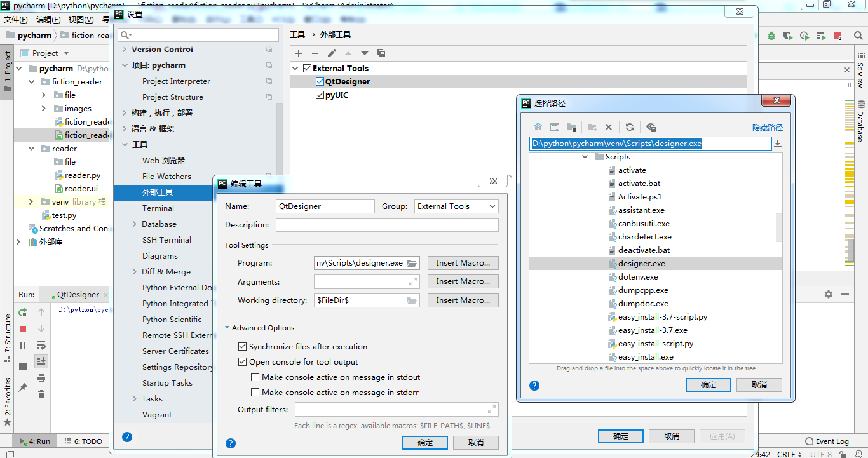Expand Diff & Merge settings node

[135, 272]
